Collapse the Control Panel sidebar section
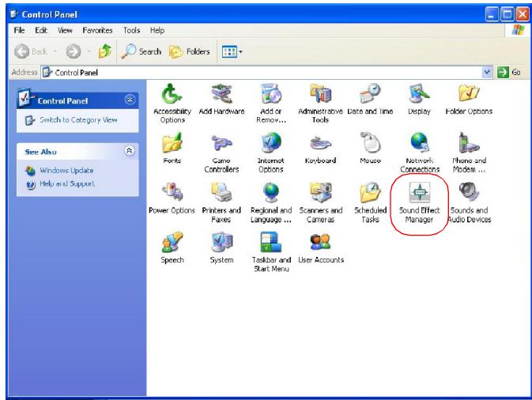This screenshot has height=400, width=532. 130,100
